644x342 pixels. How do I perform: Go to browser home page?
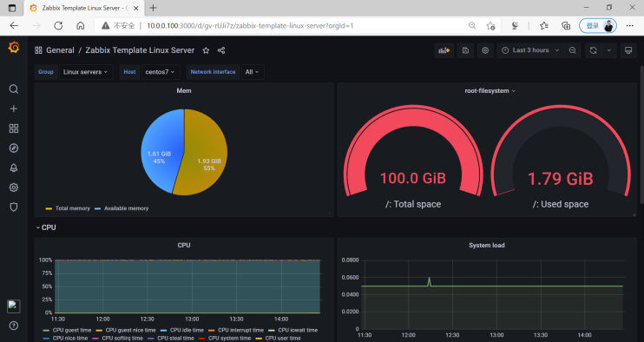coord(81,25)
